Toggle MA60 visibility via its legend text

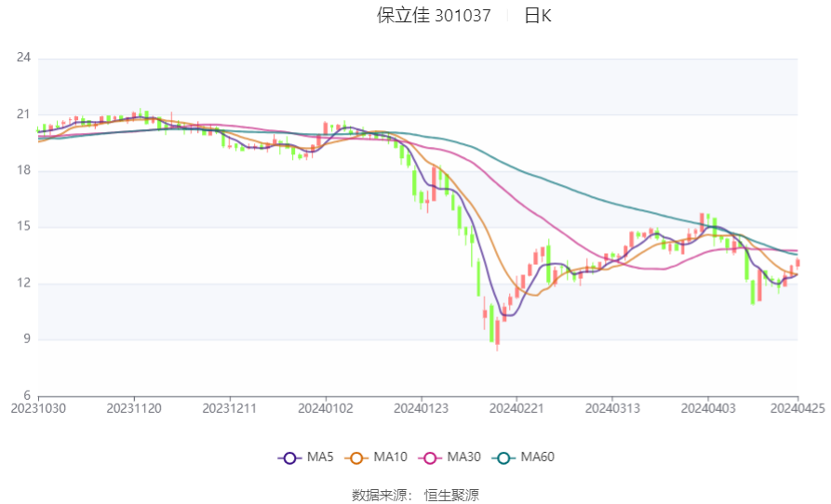pyautogui.click(x=537, y=458)
